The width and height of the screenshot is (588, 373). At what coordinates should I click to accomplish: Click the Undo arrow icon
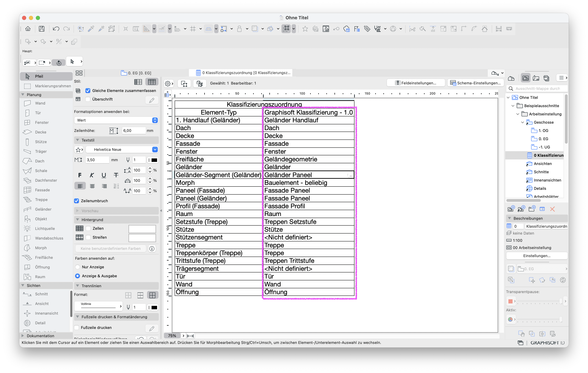tap(56, 29)
